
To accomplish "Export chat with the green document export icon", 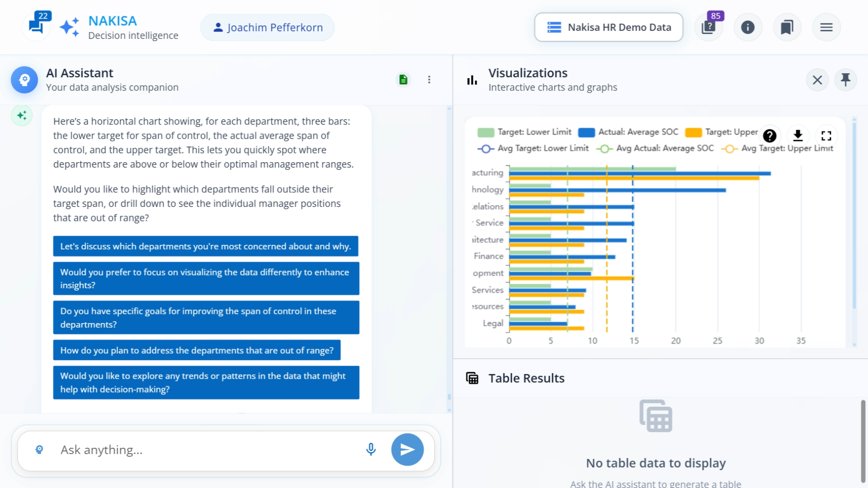I will click(403, 80).
